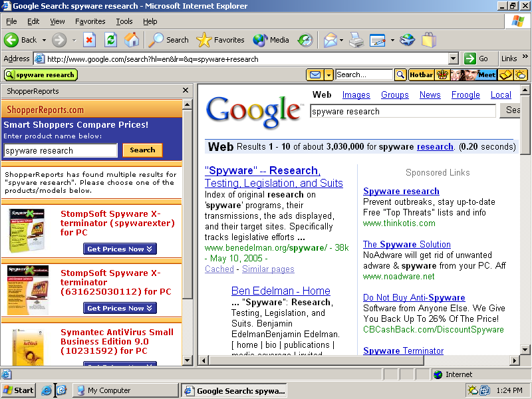
Task: Click the Hotbar logo button
Action: [422, 74]
